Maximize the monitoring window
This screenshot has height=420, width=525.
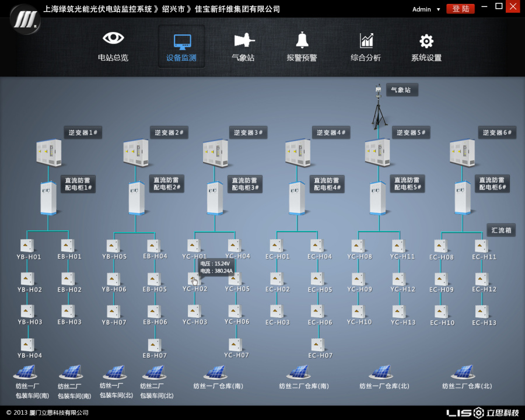pos(499,6)
